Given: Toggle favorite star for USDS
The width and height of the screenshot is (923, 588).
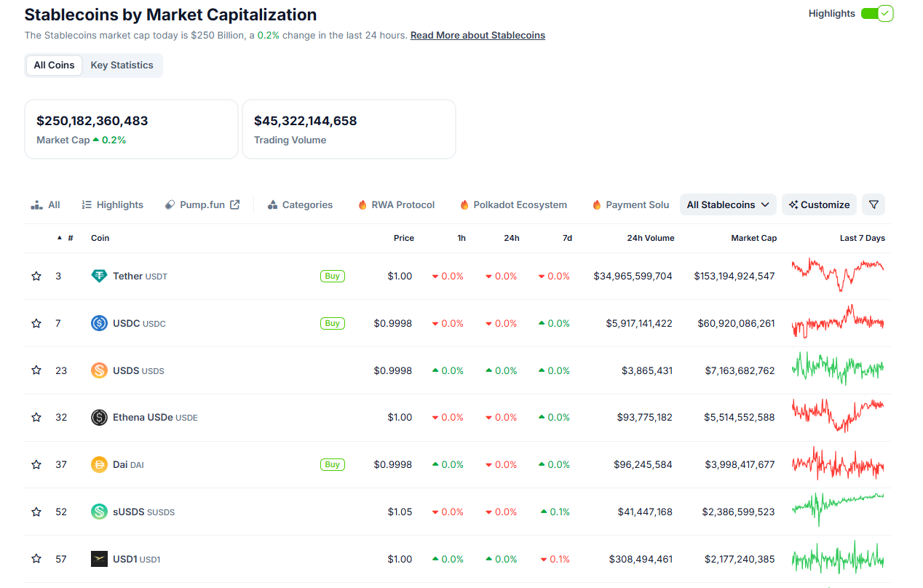Looking at the screenshot, I should point(36,370).
